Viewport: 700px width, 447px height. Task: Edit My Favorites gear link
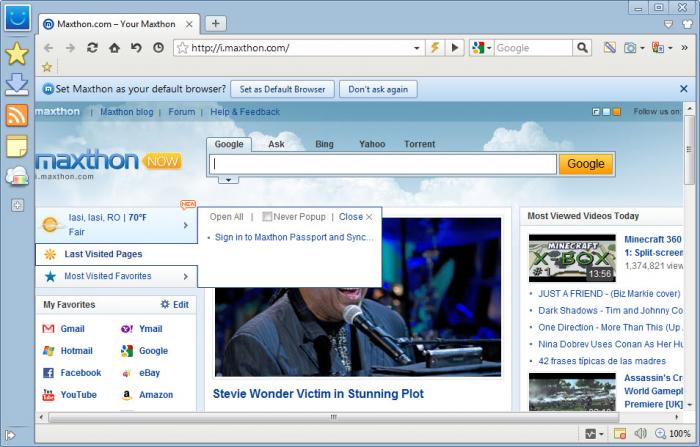pos(175,305)
